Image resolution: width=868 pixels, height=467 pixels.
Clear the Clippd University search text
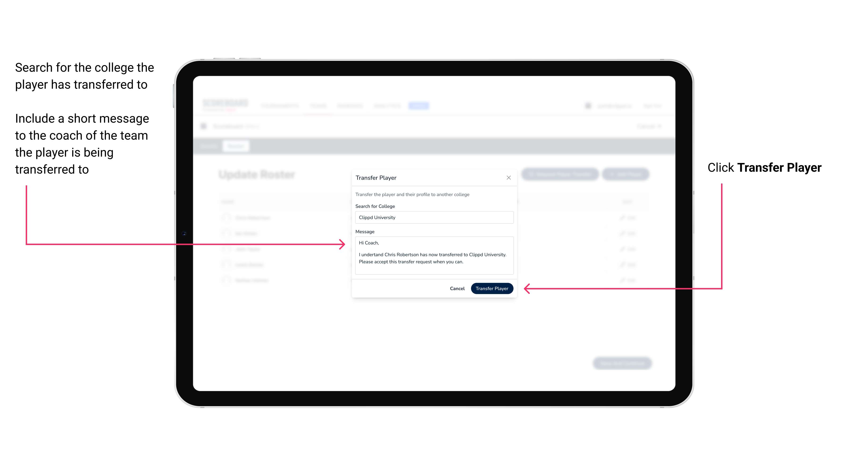click(x=433, y=217)
